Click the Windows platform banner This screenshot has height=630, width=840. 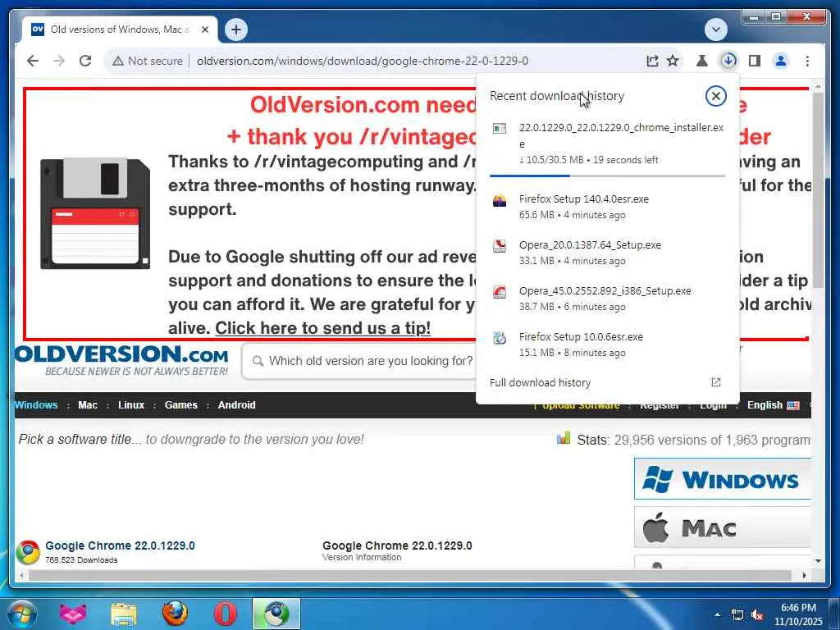point(722,478)
